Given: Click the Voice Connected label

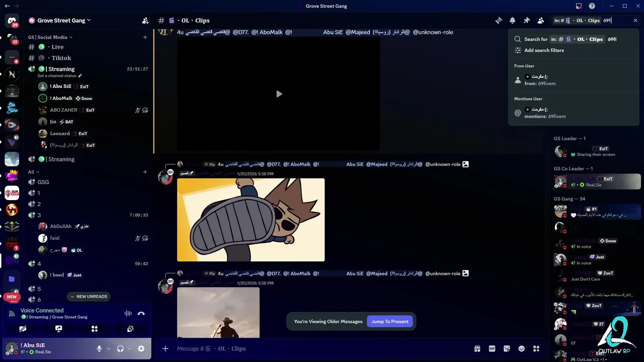Looking at the screenshot, I should pyautogui.click(x=42, y=311).
